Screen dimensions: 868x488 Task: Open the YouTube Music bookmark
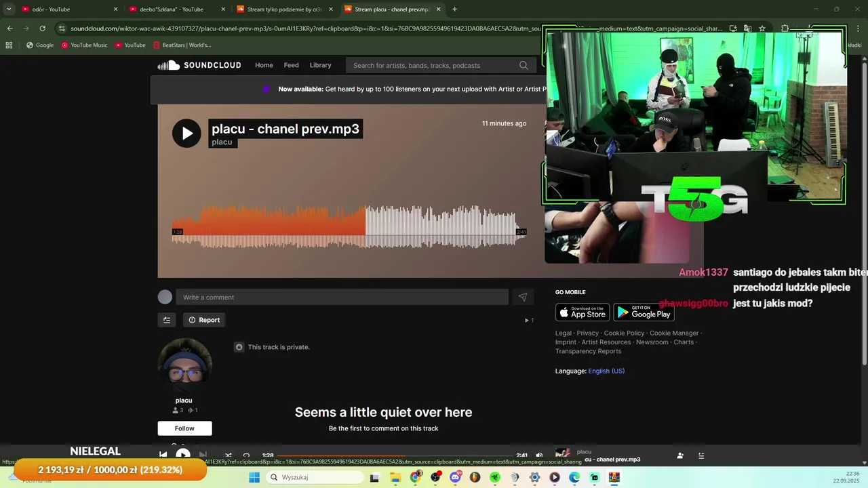click(85, 45)
